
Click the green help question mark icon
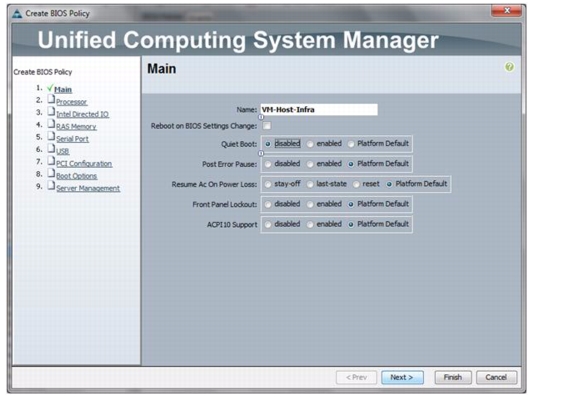(509, 67)
